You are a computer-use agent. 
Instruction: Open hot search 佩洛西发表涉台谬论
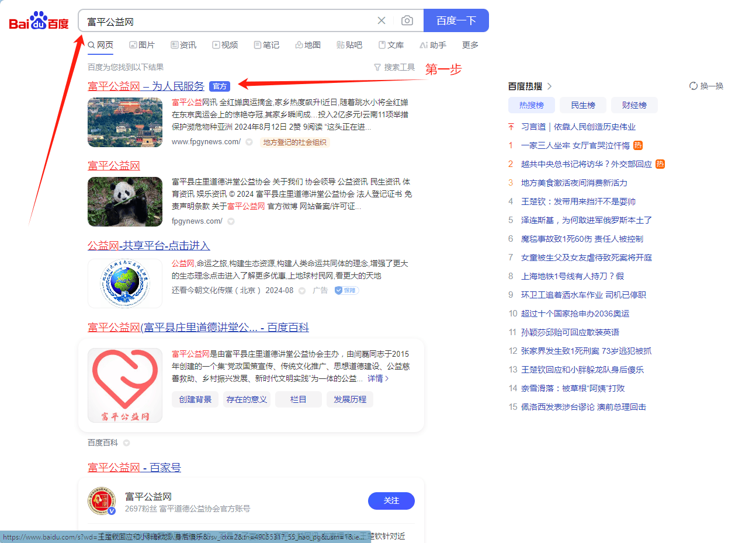[x=584, y=407]
